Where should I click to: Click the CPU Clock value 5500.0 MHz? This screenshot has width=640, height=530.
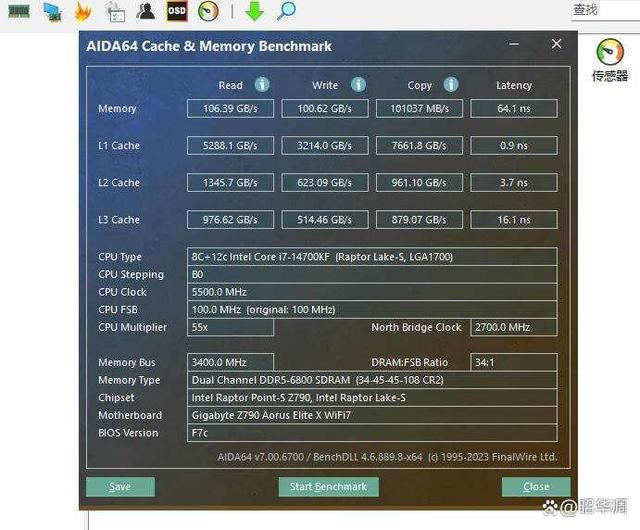pyautogui.click(x=372, y=292)
